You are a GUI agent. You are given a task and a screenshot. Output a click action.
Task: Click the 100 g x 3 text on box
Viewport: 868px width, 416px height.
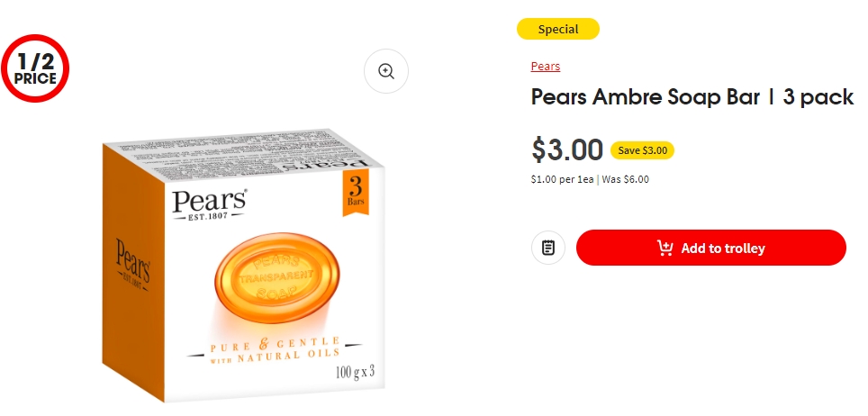click(356, 372)
